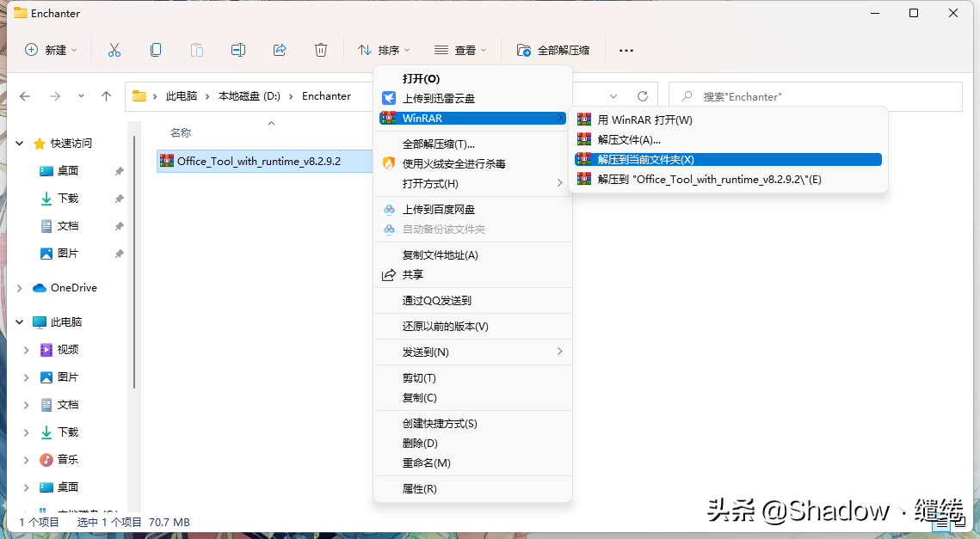Choose 复制文件地址(A)

(472, 254)
